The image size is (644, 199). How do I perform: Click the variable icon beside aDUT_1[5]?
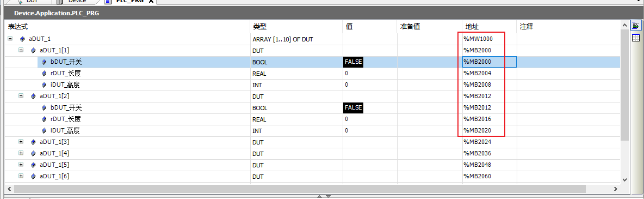33,165
